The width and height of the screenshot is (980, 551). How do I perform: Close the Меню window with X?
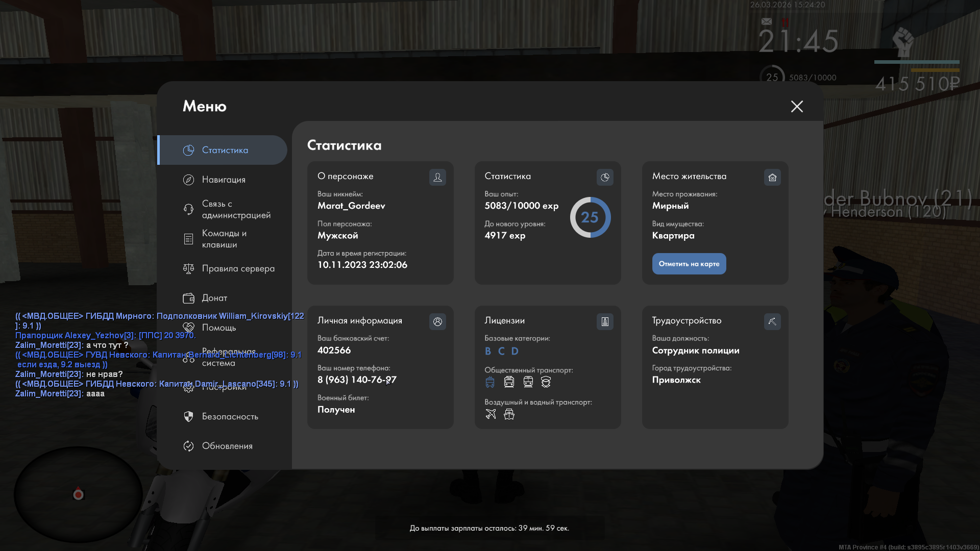pos(797,106)
